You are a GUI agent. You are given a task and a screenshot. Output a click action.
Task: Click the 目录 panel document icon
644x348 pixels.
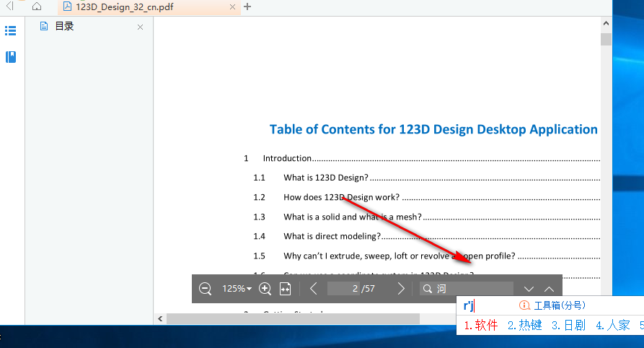pos(44,27)
